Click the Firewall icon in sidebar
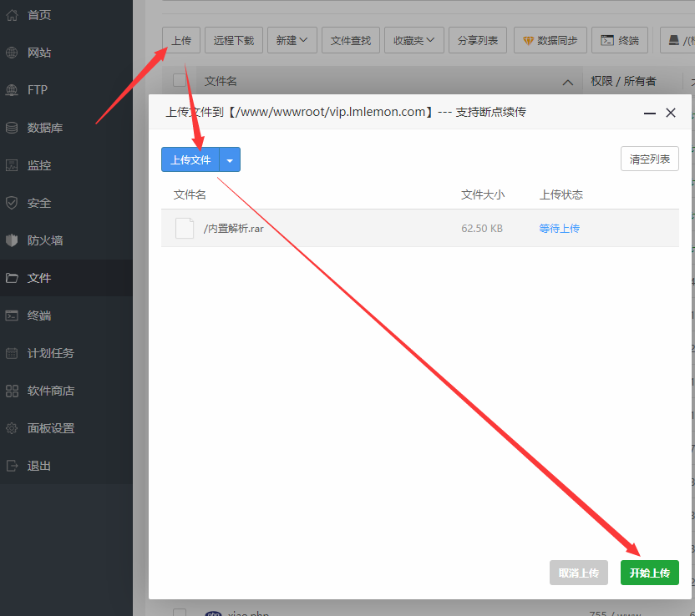The image size is (695, 616). pos(12,240)
